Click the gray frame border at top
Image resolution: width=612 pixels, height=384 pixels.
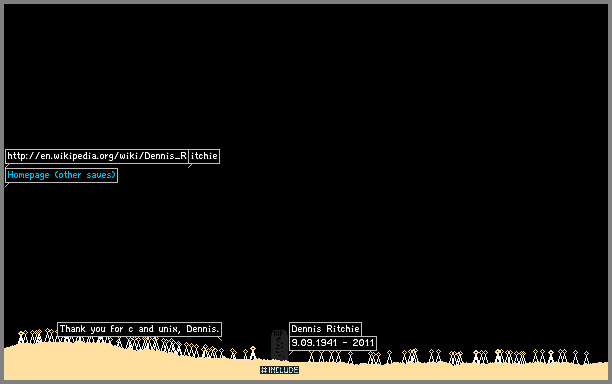[306, 2]
